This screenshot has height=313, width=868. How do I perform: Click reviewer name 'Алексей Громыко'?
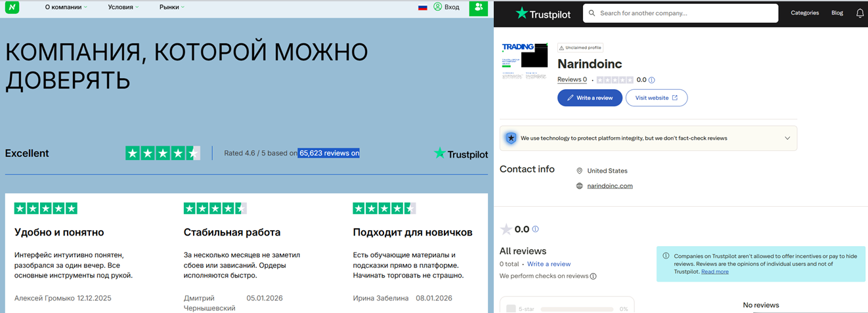[x=45, y=298]
